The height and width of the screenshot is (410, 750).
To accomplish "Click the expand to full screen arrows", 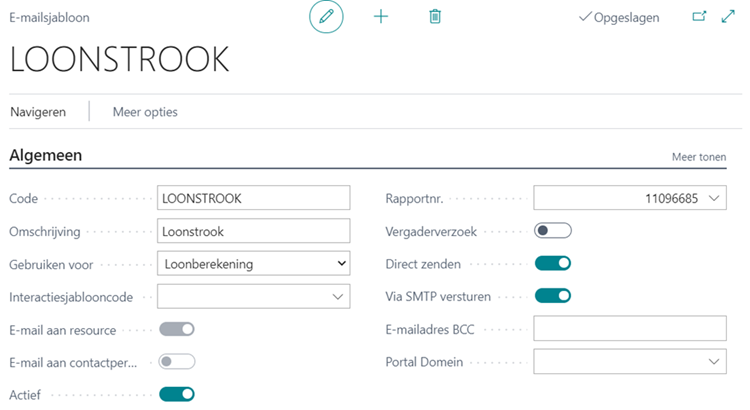I will click(728, 17).
